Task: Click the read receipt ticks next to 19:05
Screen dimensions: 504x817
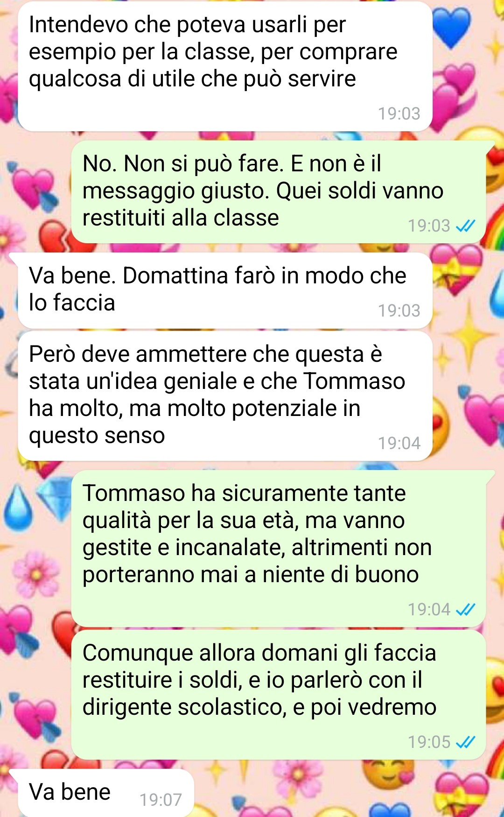Action: coord(465,742)
